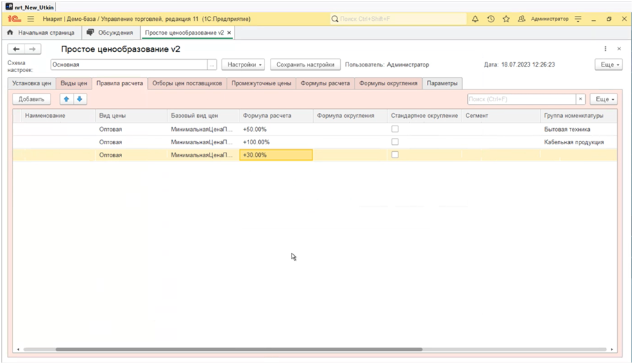Click the date value 18.07.2023 12:26:23
The height and width of the screenshot is (364, 633).
tap(528, 64)
